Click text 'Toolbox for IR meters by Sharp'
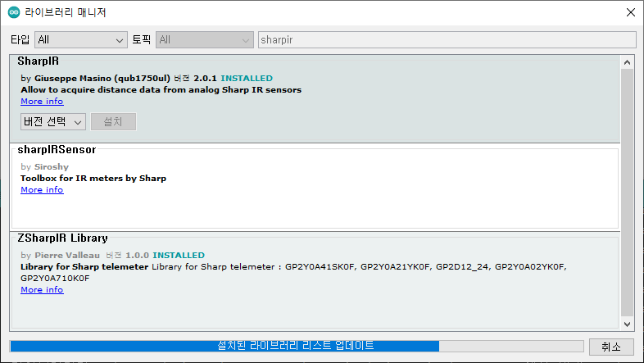This screenshot has width=644, height=363. [x=93, y=179]
